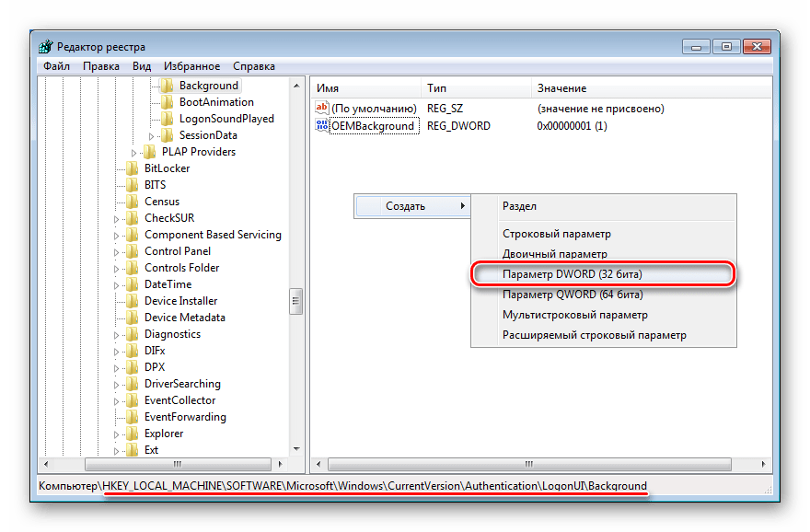Click the PLAP Providers folder icon
The width and height of the screenshot is (810, 532).
(149, 152)
